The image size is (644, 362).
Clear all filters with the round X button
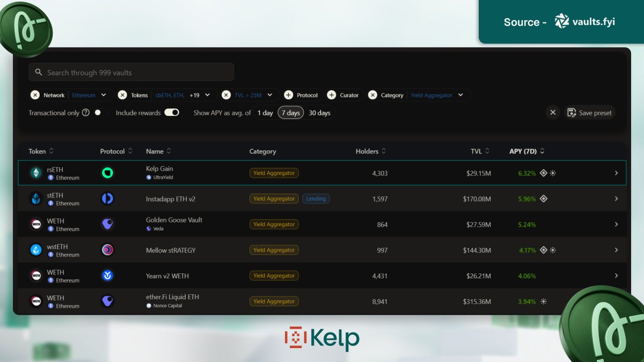[553, 113]
